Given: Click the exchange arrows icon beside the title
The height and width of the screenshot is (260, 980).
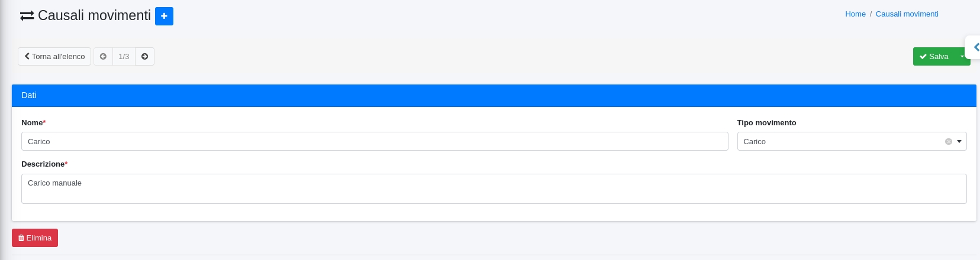Looking at the screenshot, I should [x=27, y=16].
